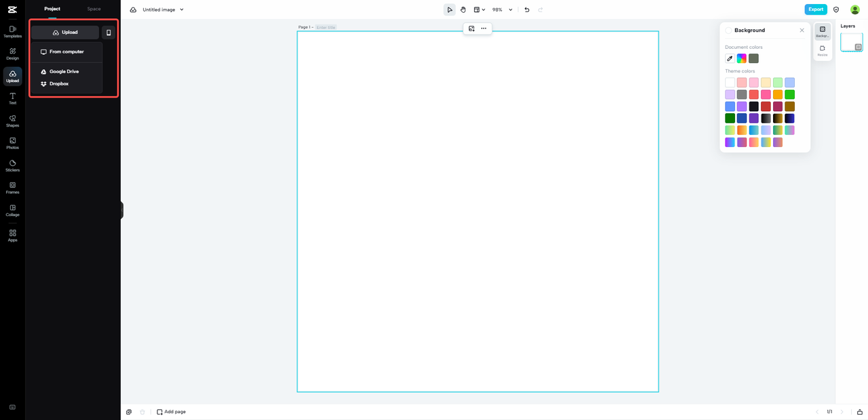Switch to the Space tab
Viewport: 868px width, 420px height.
[94, 9]
